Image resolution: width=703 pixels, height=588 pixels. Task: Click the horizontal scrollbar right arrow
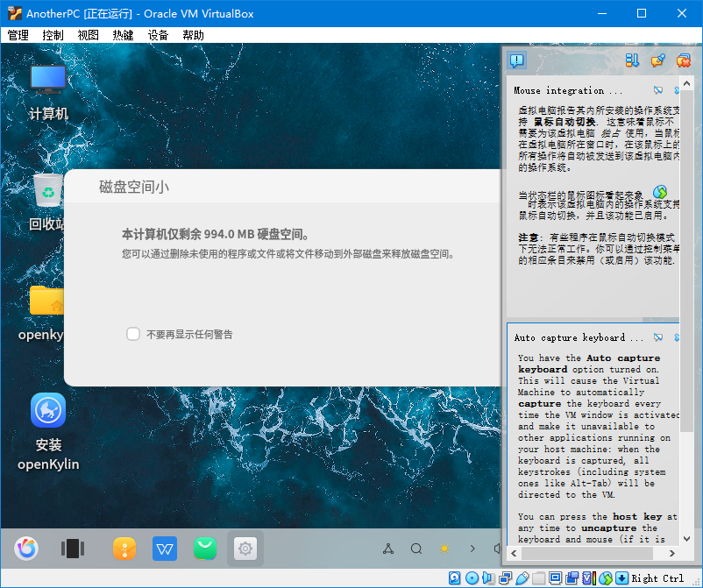[x=671, y=554]
